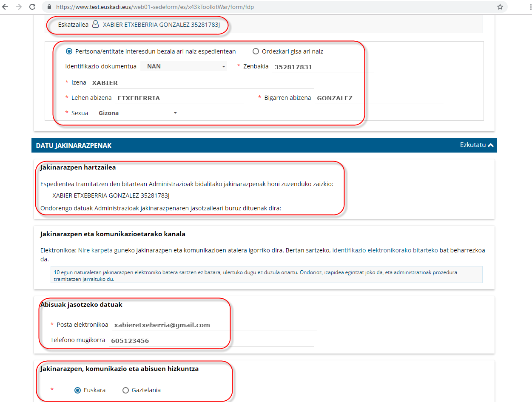This screenshot has width=532, height=402.
Task: Click the Posta elektronikoa field
Action: pos(214,325)
